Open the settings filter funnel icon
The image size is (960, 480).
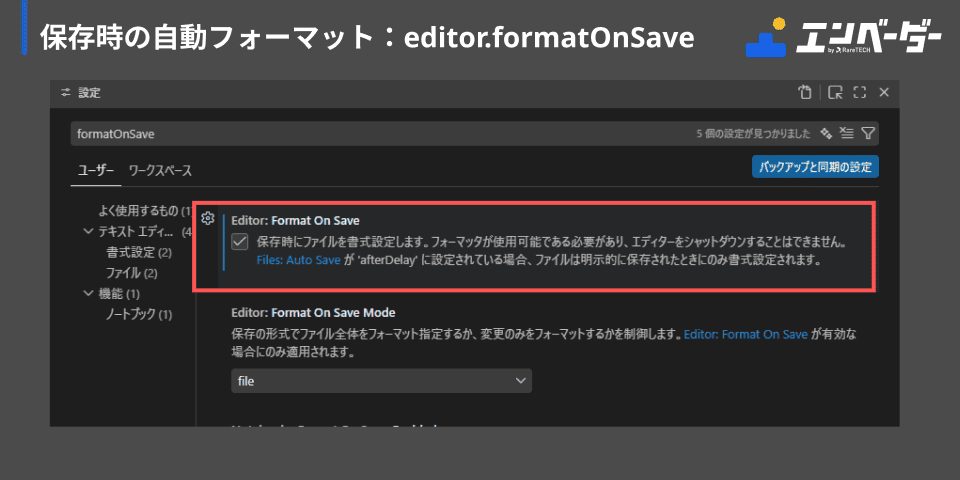tap(868, 133)
